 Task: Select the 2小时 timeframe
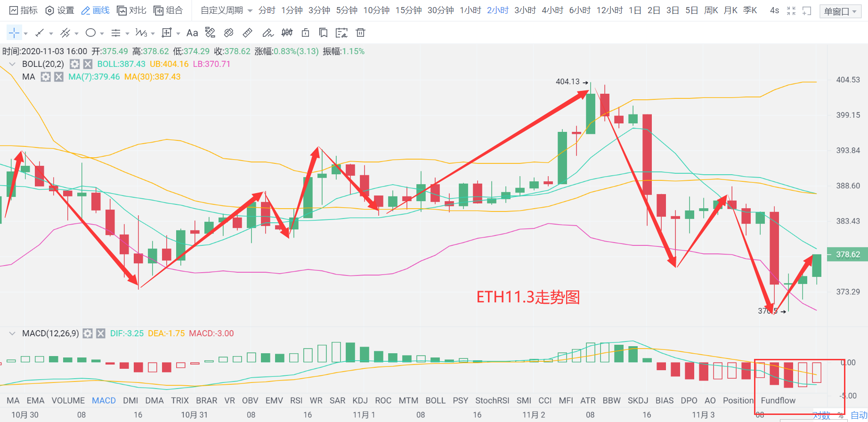click(x=497, y=10)
